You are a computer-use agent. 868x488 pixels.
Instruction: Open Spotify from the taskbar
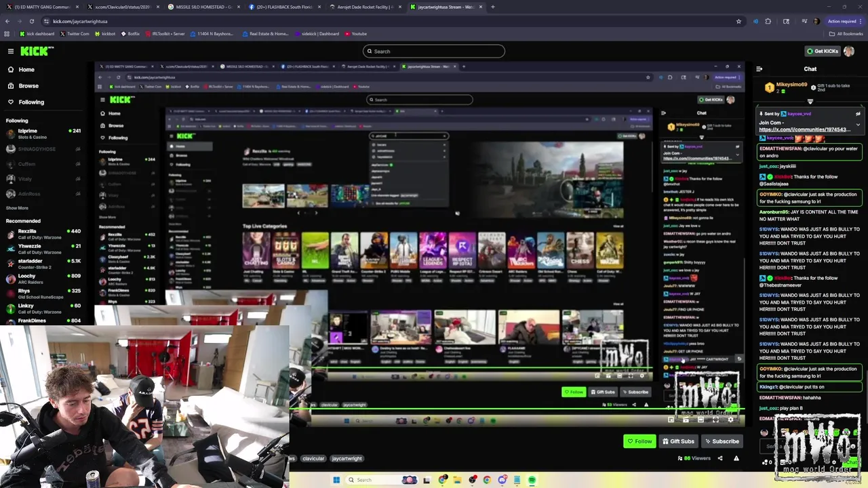532,480
